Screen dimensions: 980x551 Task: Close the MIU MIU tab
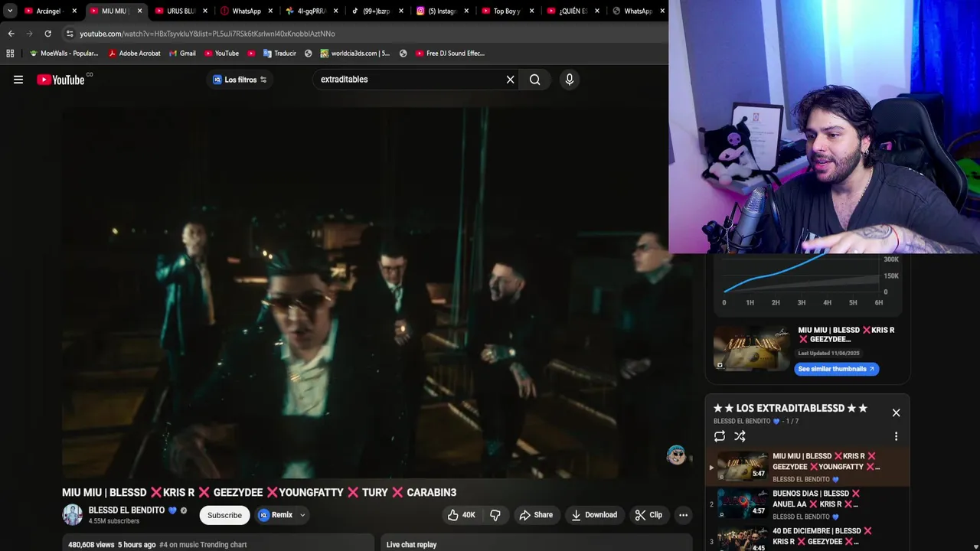tap(139, 11)
